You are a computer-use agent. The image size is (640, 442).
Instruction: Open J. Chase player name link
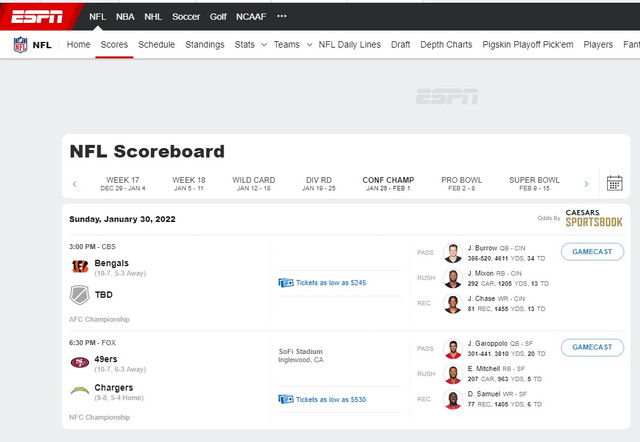tap(481, 299)
